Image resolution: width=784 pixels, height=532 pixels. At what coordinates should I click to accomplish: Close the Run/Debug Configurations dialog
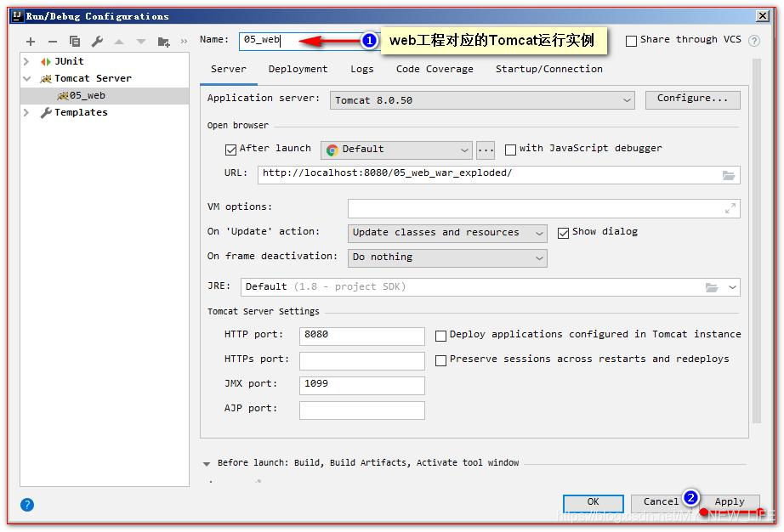click(x=763, y=16)
